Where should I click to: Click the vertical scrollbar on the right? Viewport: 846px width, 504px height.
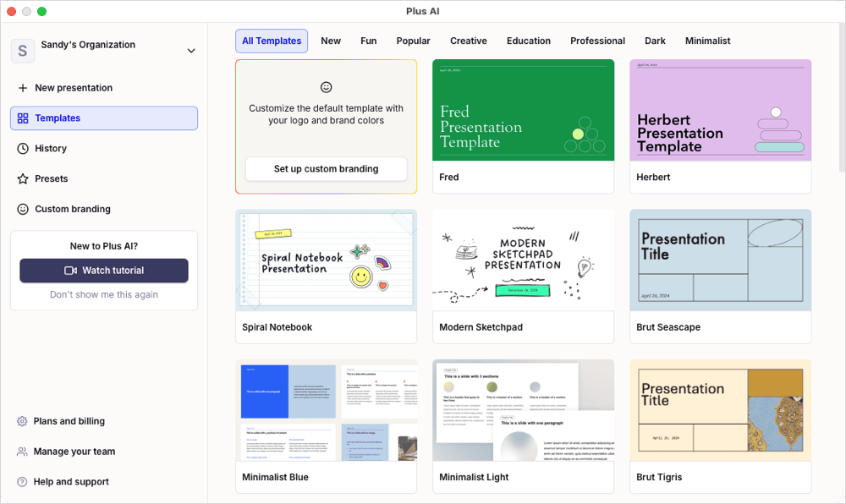(843, 97)
